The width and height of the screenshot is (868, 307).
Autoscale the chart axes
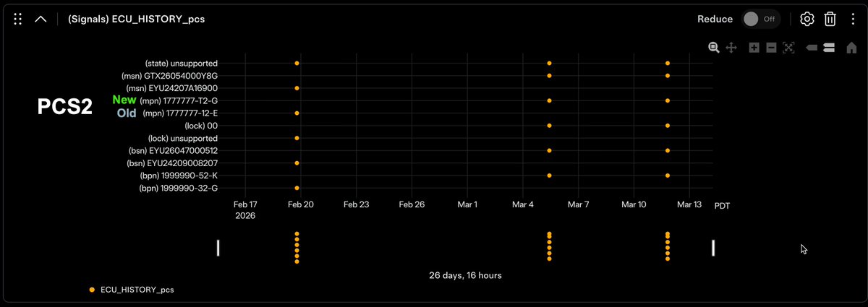tap(788, 48)
